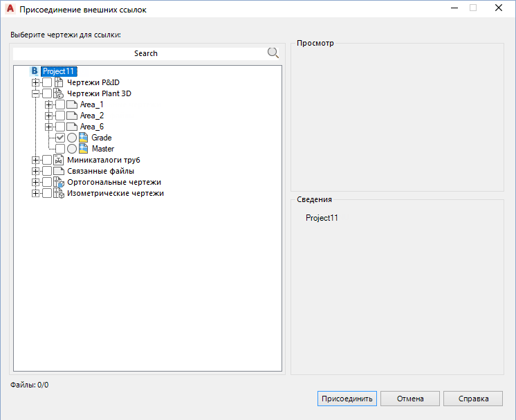Expand the Area_6 node
The height and width of the screenshot is (420, 516).
pos(48,127)
